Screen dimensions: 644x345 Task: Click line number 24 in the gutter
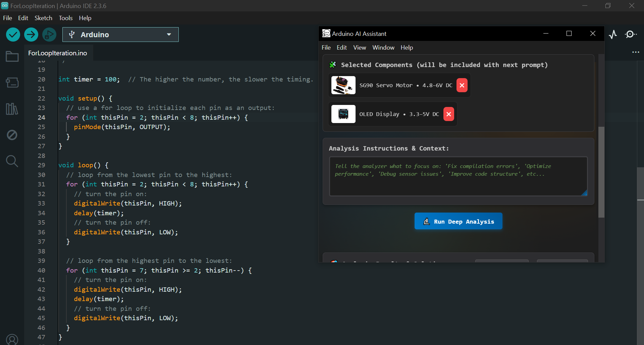tap(41, 118)
